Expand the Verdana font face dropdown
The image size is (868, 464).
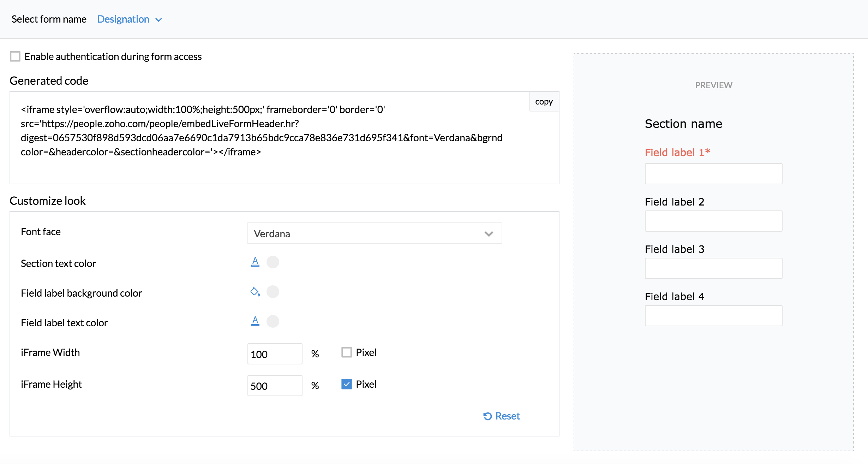374,233
